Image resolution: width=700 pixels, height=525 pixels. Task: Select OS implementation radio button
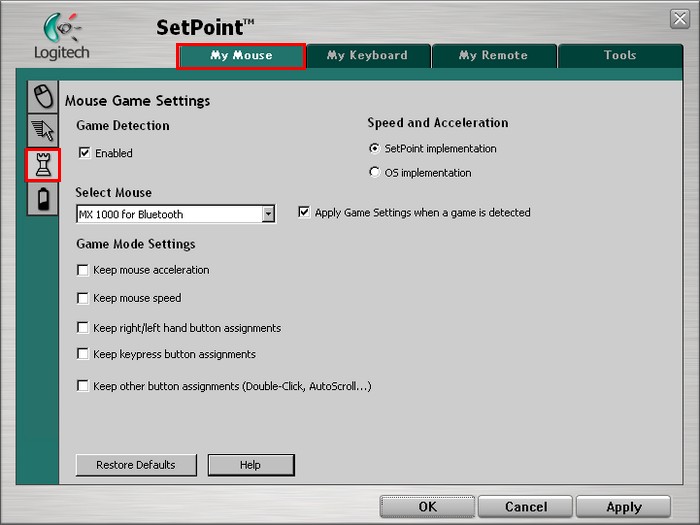point(375,172)
